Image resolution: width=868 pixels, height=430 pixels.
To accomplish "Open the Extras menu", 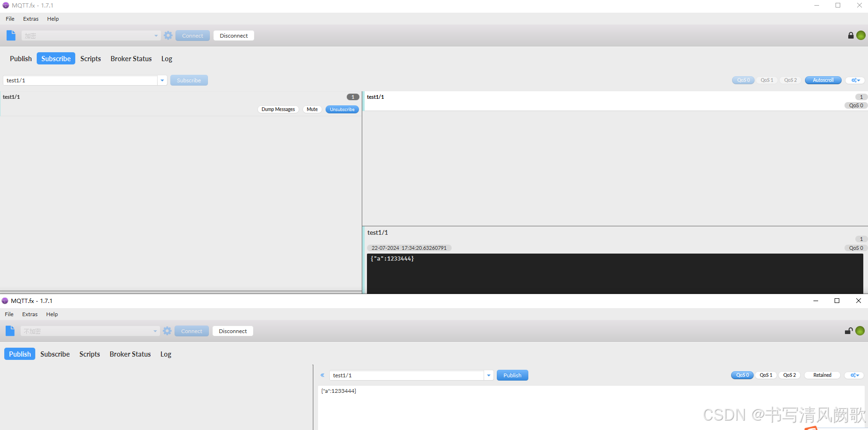I will (x=30, y=19).
